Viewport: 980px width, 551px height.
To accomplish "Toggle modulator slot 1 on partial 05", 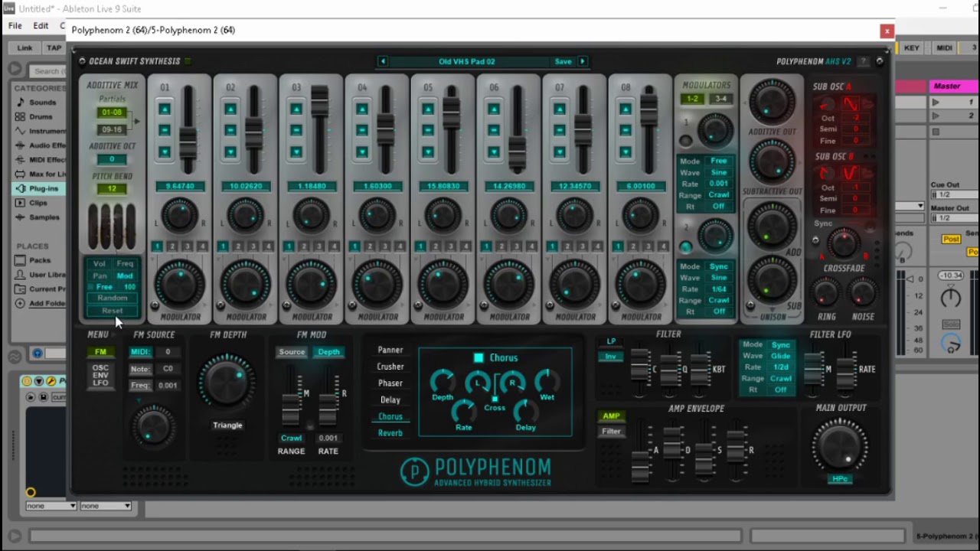I will (x=420, y=246).
